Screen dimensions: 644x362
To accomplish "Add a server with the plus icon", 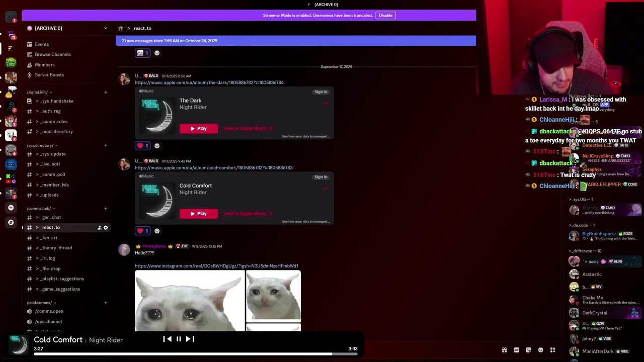I will (11, 208).
